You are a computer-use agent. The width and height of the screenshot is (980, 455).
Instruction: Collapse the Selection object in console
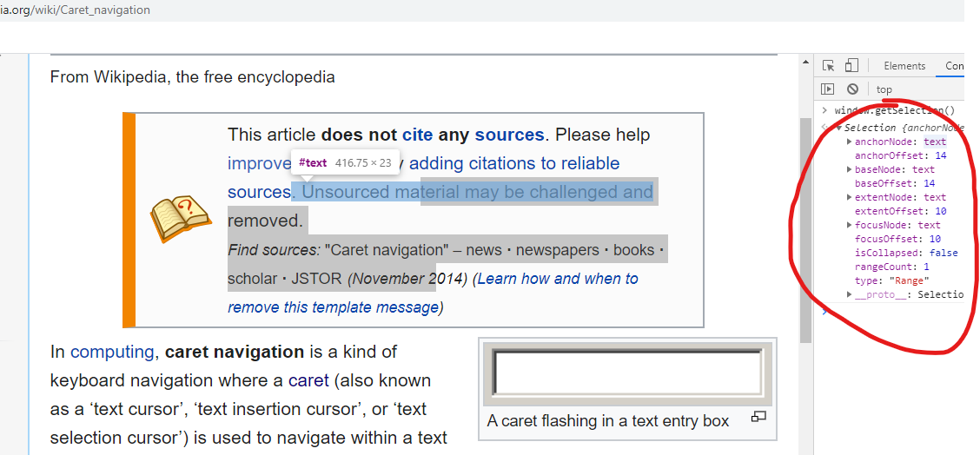(x=838, y=129)
